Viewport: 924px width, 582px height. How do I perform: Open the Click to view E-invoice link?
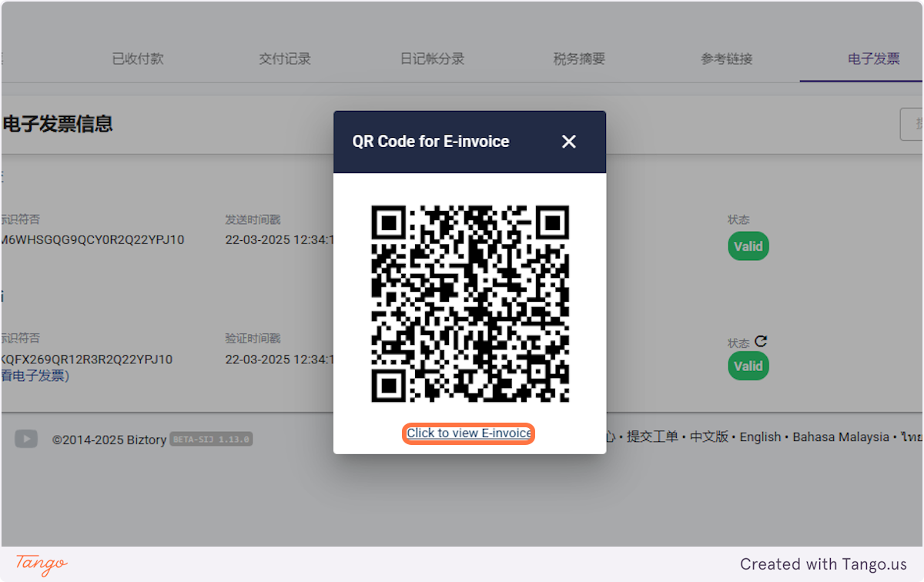coord(469,433)
